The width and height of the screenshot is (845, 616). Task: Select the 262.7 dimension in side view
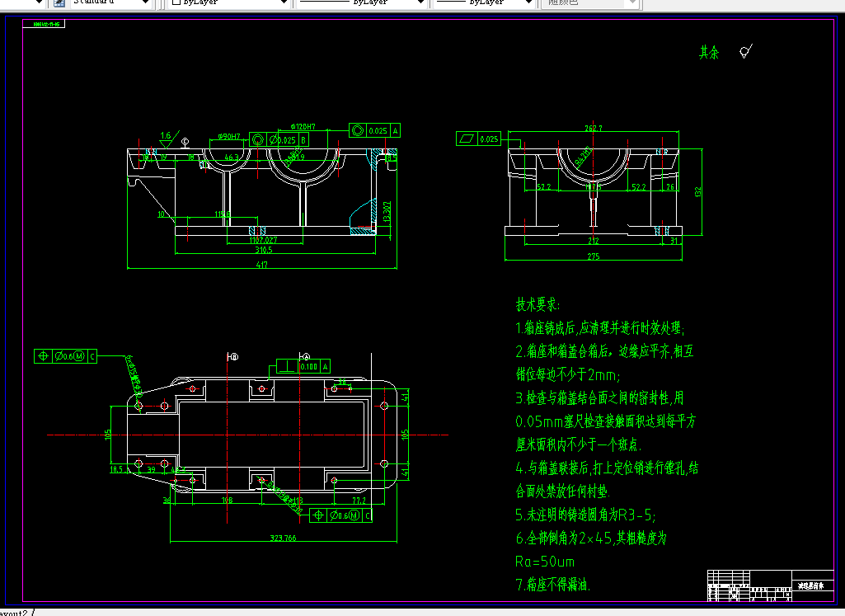click(x=594, y=129)
